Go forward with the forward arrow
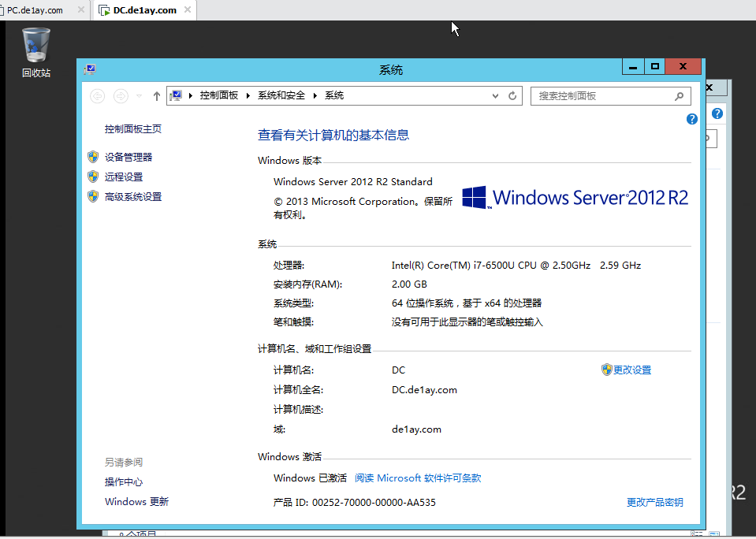The height and width of the screenshot is (539, 756). (121, 96)
